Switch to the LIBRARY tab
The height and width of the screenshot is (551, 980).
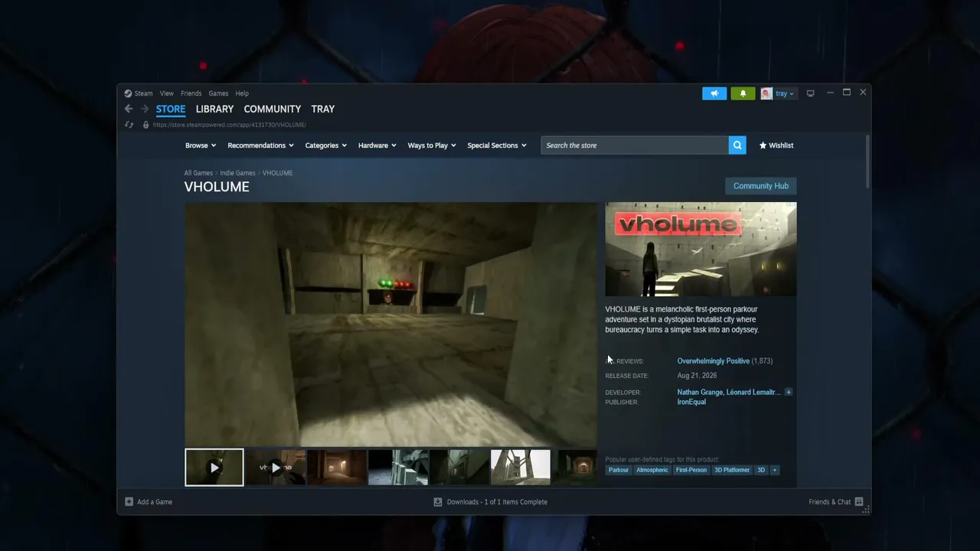point(214,109)
